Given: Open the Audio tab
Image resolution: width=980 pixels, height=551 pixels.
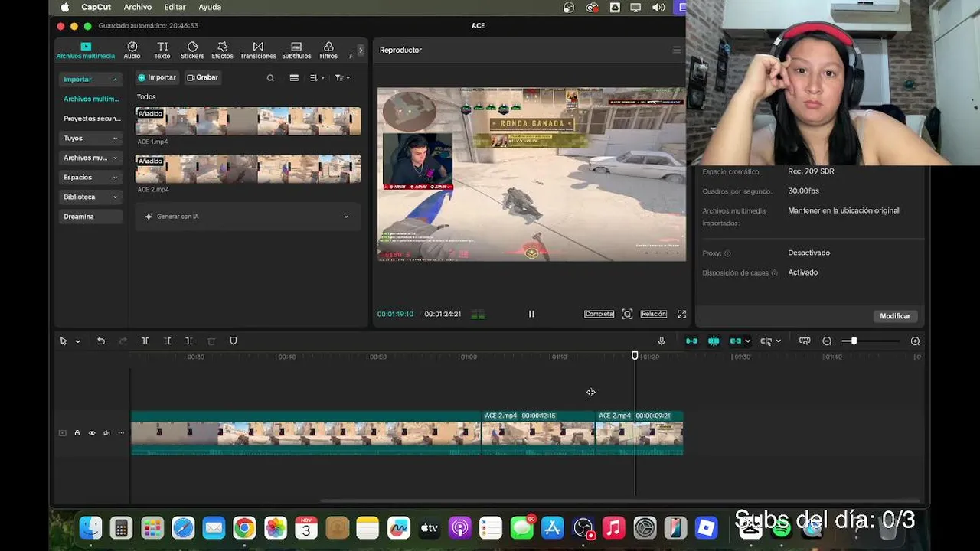Looking at the screenshot, I should click(x=132, y=51).
